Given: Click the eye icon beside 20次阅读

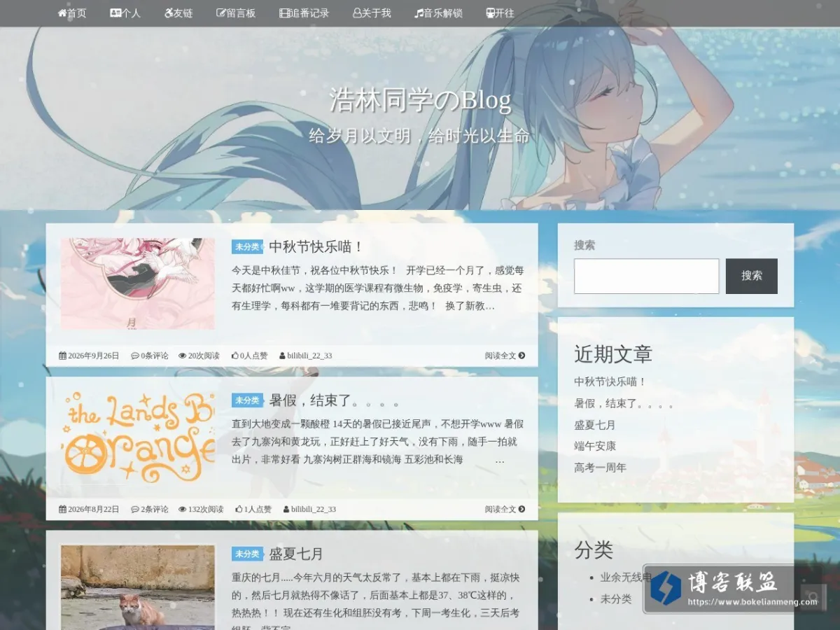Looking at the screenshot, I should pyautogui.click(x=183, y=356).
